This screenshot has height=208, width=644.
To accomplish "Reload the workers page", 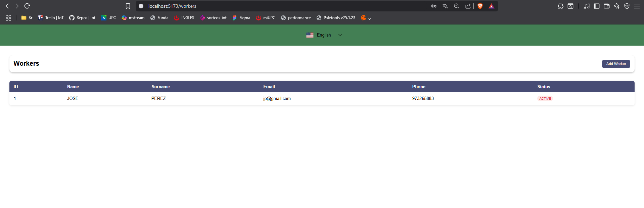I will click(27, 6).
